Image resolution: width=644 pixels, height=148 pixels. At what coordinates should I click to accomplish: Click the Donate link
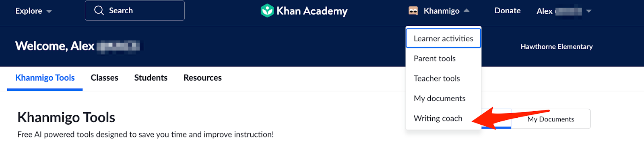[508, 11]
